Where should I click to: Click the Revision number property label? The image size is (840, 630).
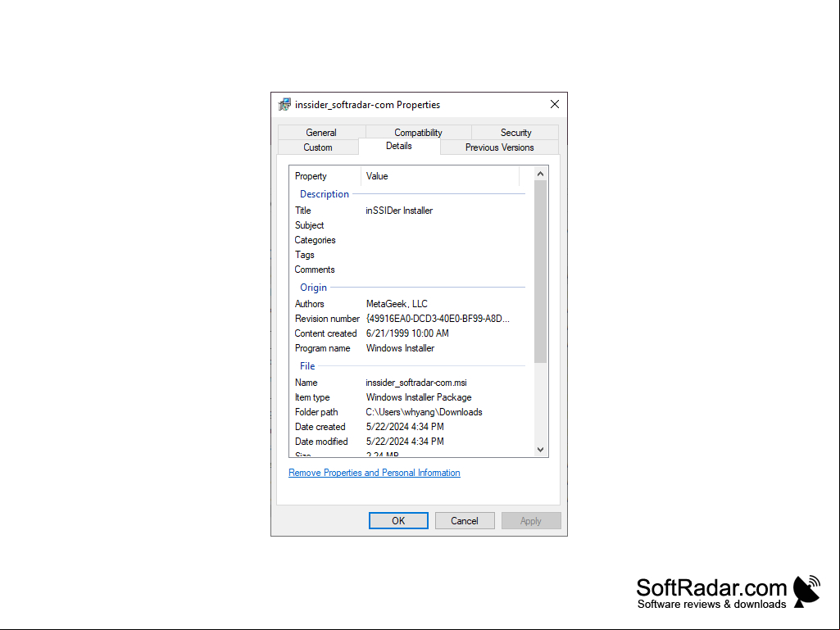327,319
